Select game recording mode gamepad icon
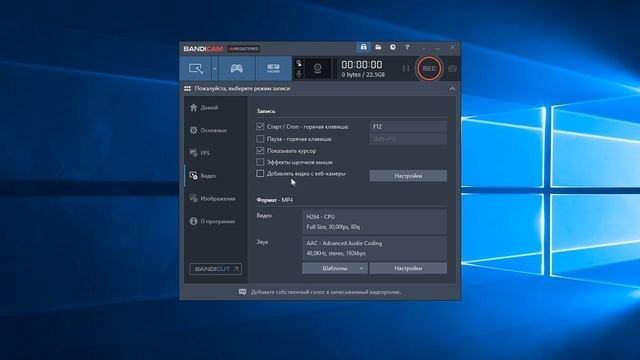The width and height of the screenshot is (640, 360). point(237,69)
